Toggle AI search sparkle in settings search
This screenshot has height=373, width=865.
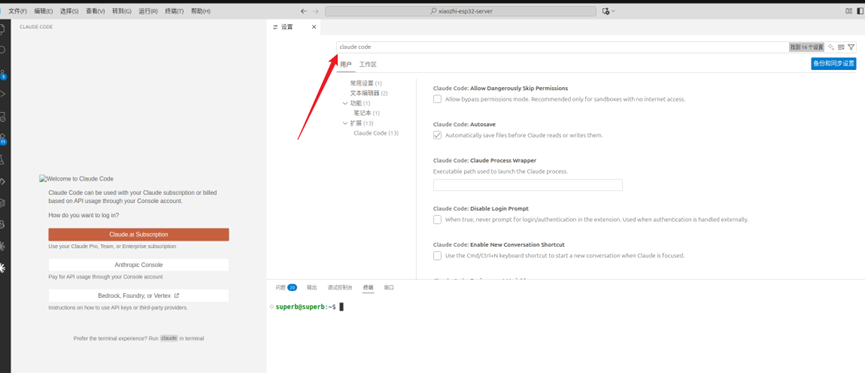pos(831,47)
